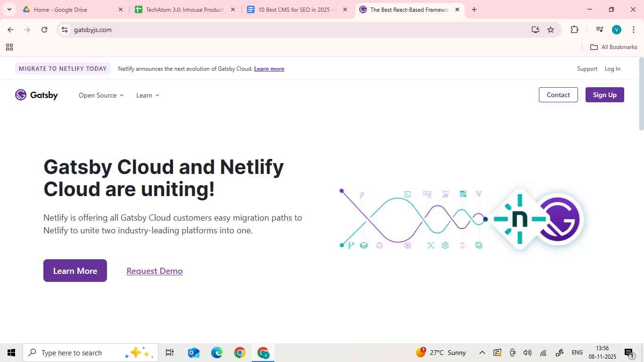Image resolution: width=644 pixels, height=362 pixels.
Task: Open the Chrome Extensions puzzle icon
Action: (574, 30)
